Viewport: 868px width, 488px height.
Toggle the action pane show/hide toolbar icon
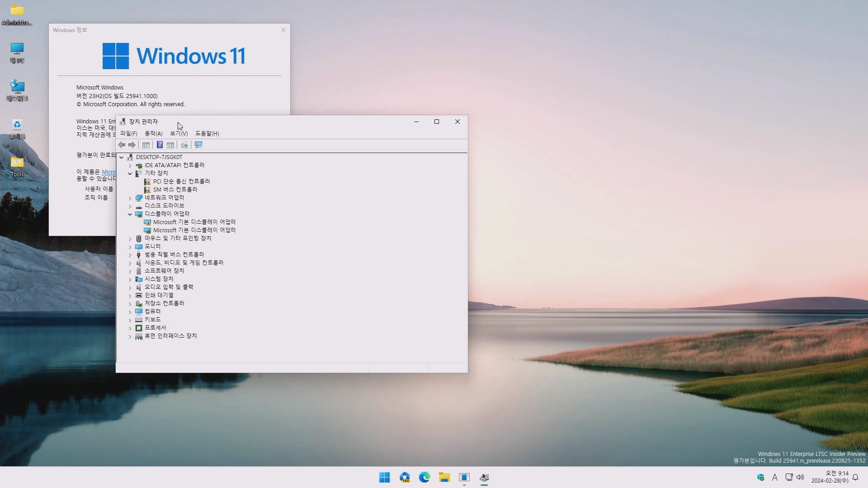click(x=170, y=145)
